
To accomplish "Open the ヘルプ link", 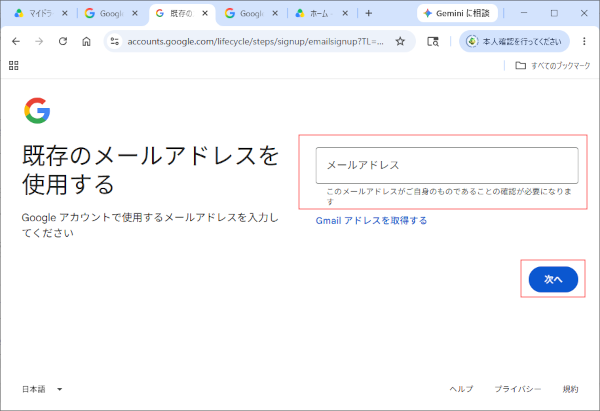I will (461, 389).
